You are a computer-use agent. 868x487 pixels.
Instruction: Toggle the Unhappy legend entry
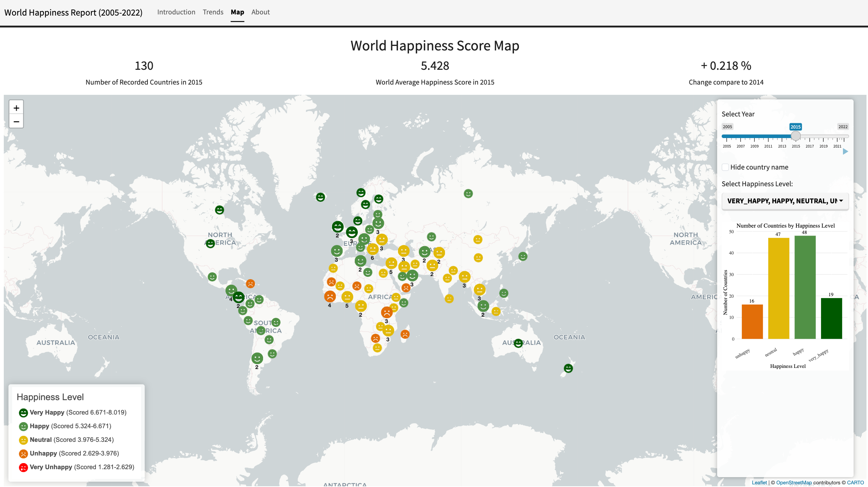point(44,453)
